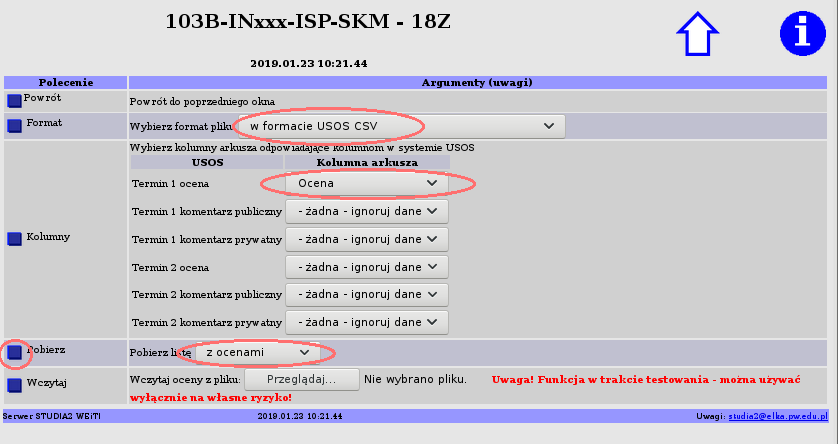Click the blue square beside Format
Viewport: 838px width, 444px height.
pos(14,125)
